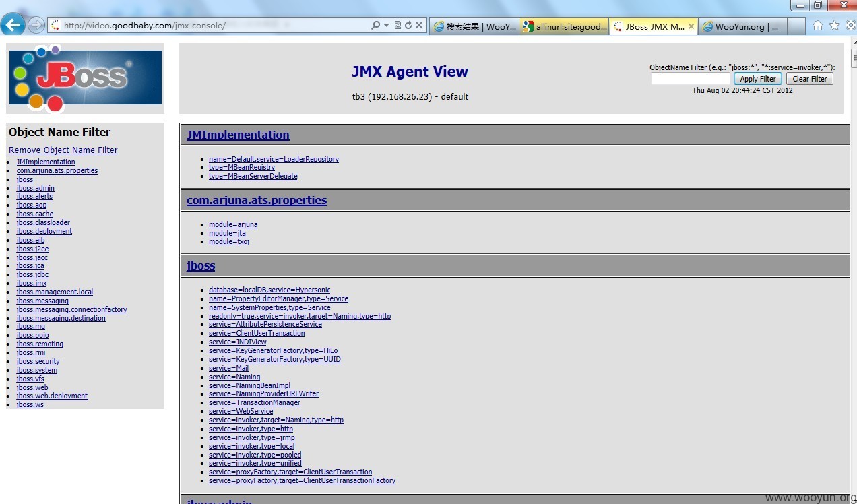
Task: Open type=MBeanServerDelegate MBean link
Action: click(253, 176)
